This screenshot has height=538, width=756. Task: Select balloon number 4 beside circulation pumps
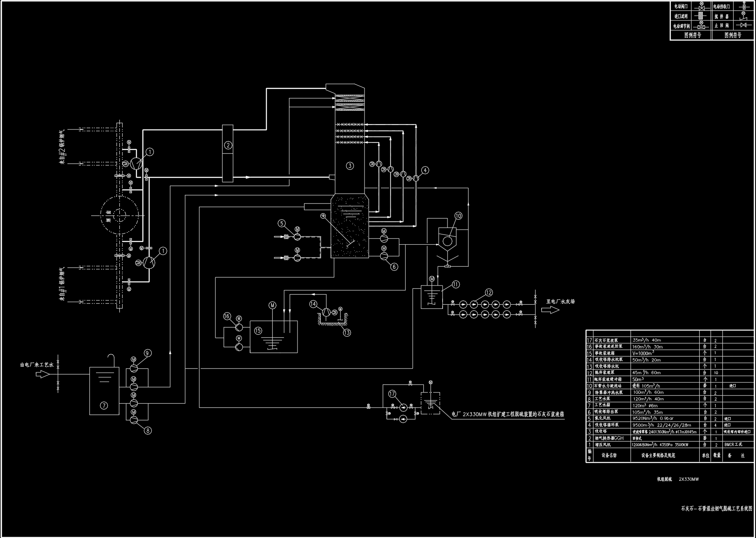[x=425, y=170]
